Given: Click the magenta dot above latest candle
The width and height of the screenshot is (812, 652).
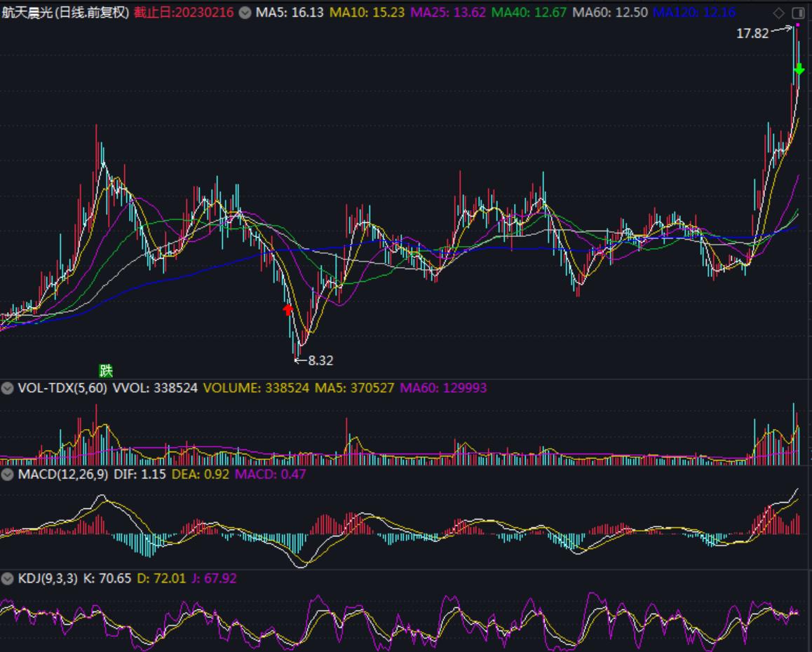Looking at the screenshot, I should tap(797, 25).
